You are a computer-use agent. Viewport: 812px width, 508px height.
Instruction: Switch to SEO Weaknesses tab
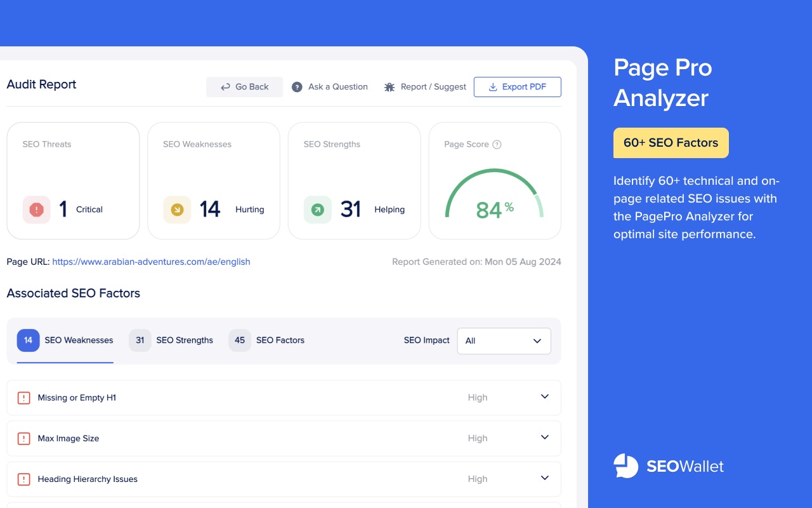(x=65, y=340)
